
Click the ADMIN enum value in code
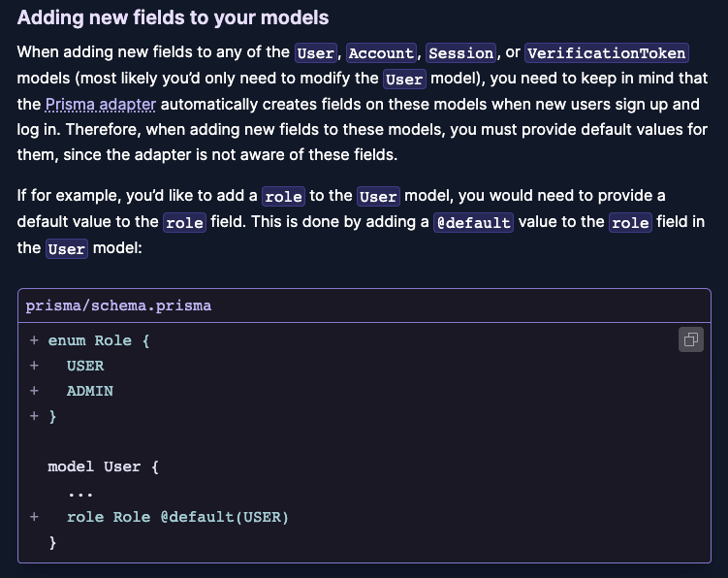tap(90, 391)
